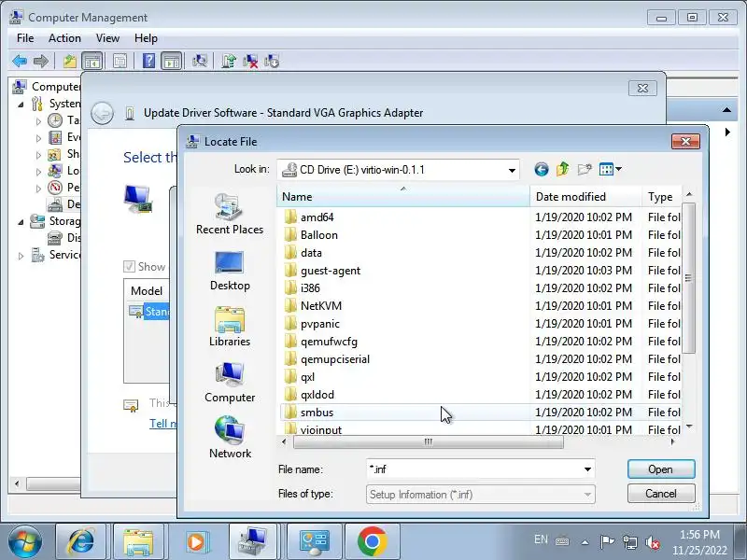Click Up One Level icon in Locate File
The image size is (747, 560).
(x=562, y=169)
